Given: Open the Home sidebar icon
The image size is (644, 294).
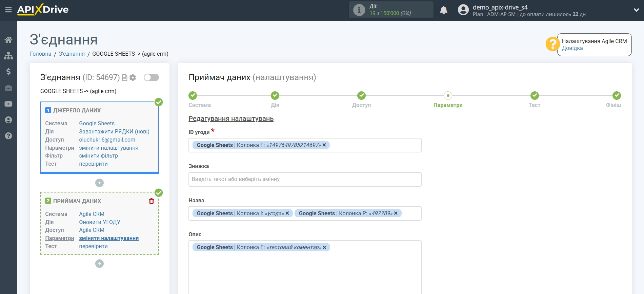Looking at the screenshot, I should tap(8, 40).
